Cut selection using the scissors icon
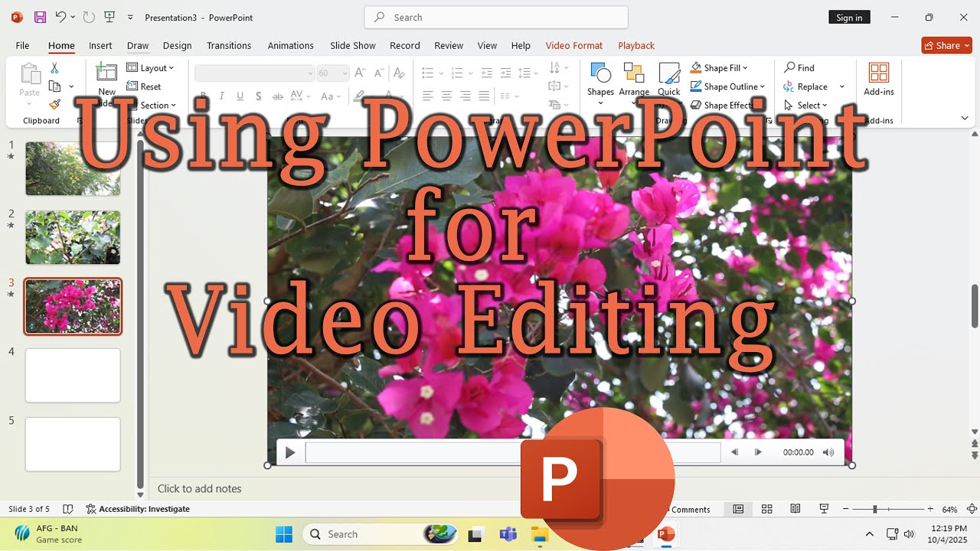 54,68
